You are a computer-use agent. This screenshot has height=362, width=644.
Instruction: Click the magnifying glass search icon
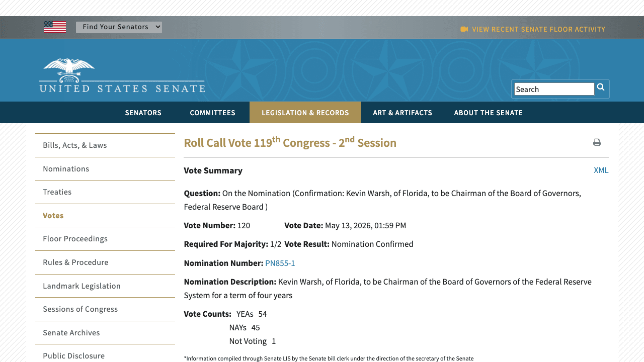click(601, 87)
